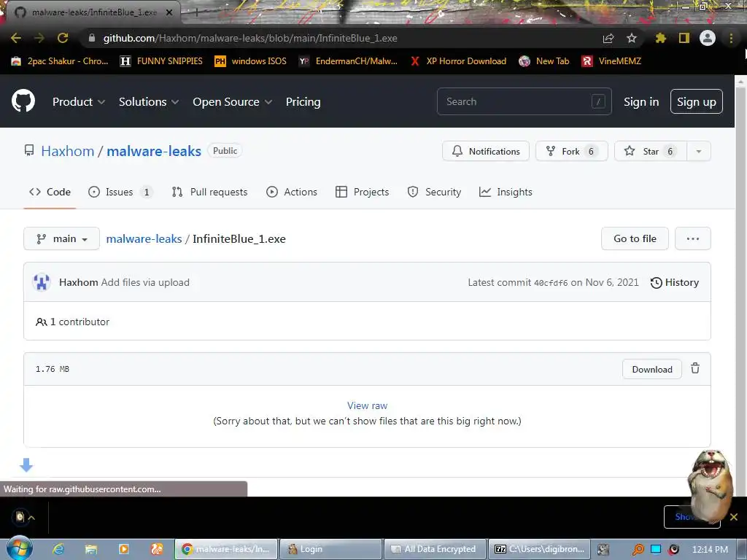
Task: Open VineMEMZ bookmark
Action: [x=612, y=61]
